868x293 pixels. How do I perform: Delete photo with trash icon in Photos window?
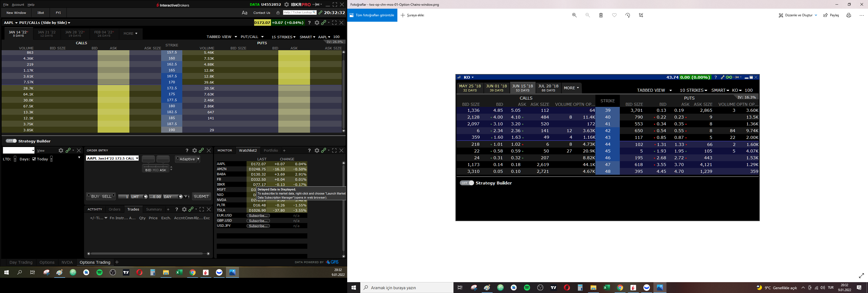(601, 15)
